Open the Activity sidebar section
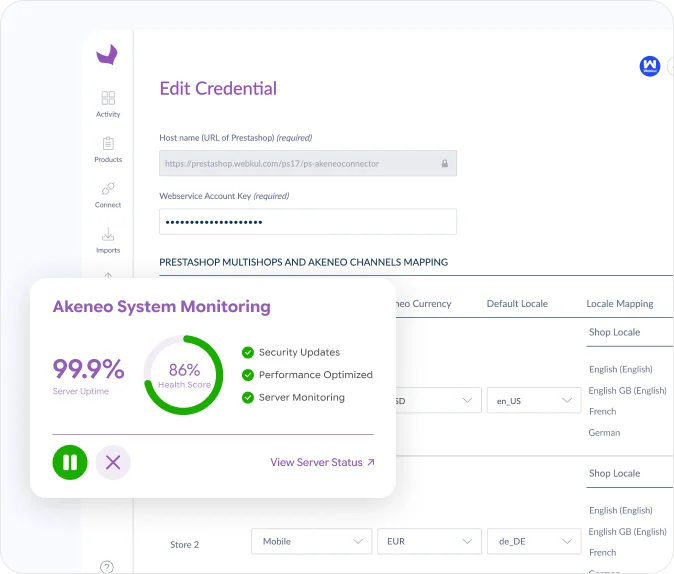674x574 pixels. click(x=108, y=104)
